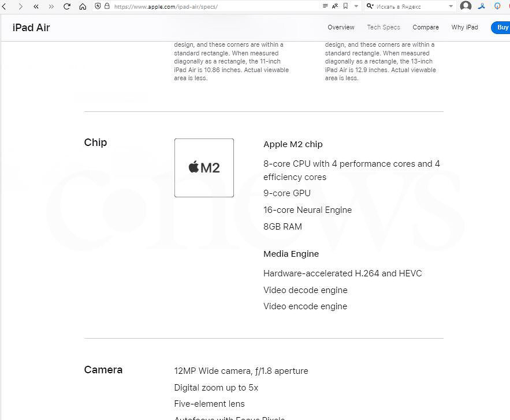Expand the Yandex search field dropdown arrow
The height and width of the screenshot is (420, 510).
(451, 6)
